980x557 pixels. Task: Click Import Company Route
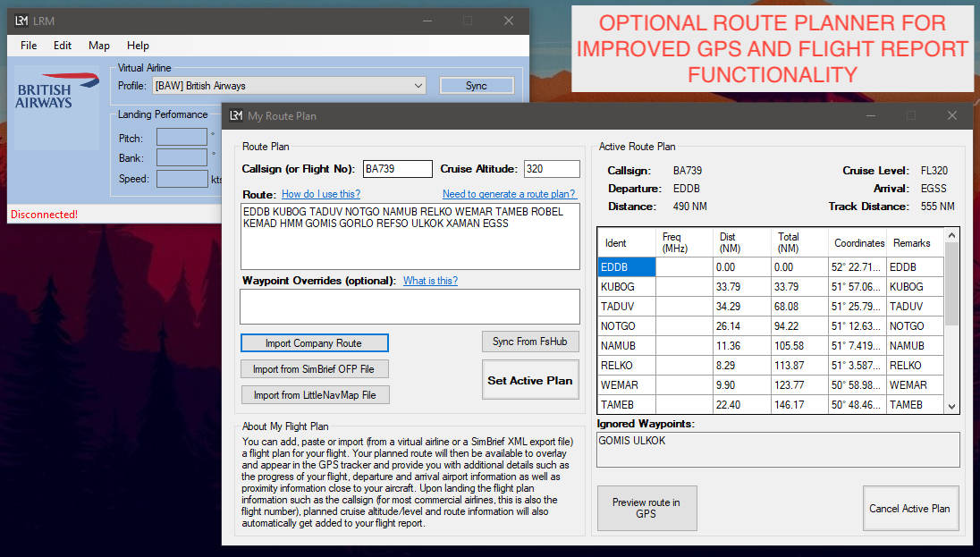[315, 343]
